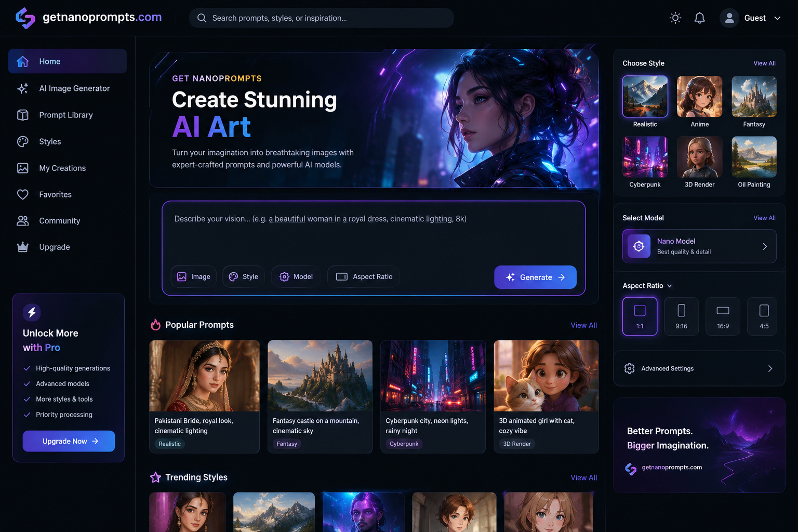Click the magnifier icon in the search bar
The image size is (798, 532).
[202, 18]
